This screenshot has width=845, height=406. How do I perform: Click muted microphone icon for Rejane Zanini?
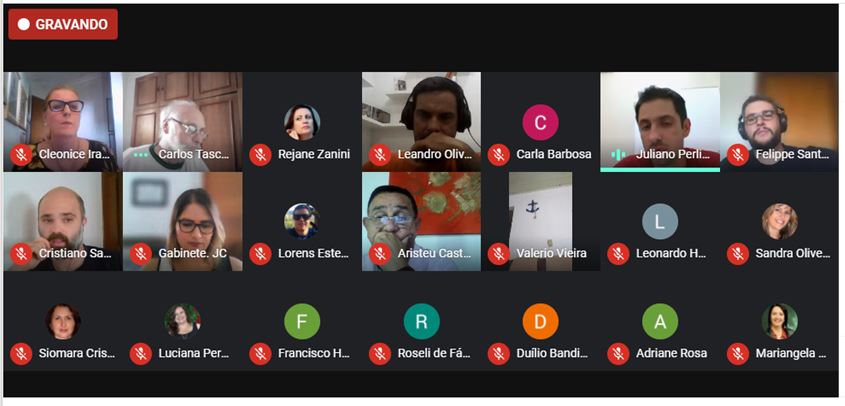click(x=260, y=155)
